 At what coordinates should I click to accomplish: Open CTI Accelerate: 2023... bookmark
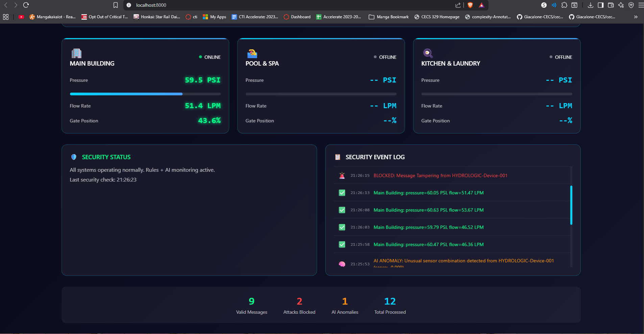pyautogui.click(x=255, y=17)
